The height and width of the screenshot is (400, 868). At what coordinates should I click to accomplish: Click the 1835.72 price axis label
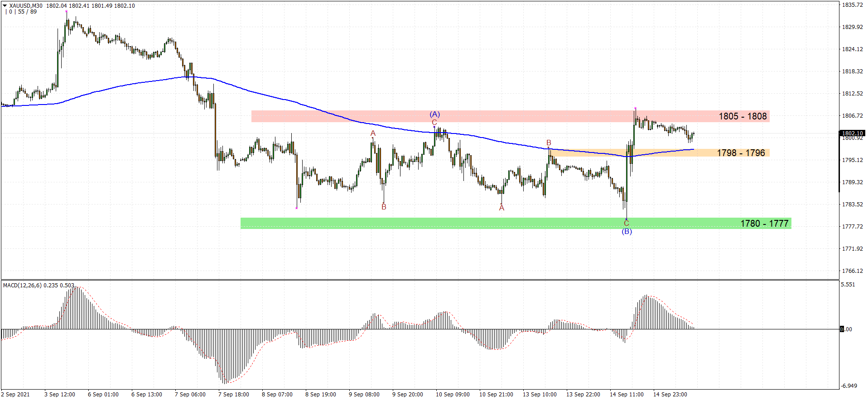[852, 5]
